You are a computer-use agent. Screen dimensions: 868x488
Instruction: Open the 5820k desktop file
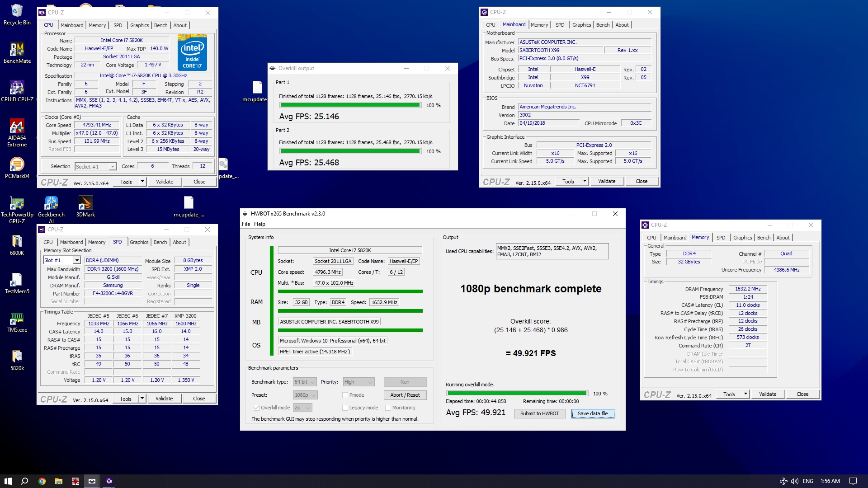(17, 361)
